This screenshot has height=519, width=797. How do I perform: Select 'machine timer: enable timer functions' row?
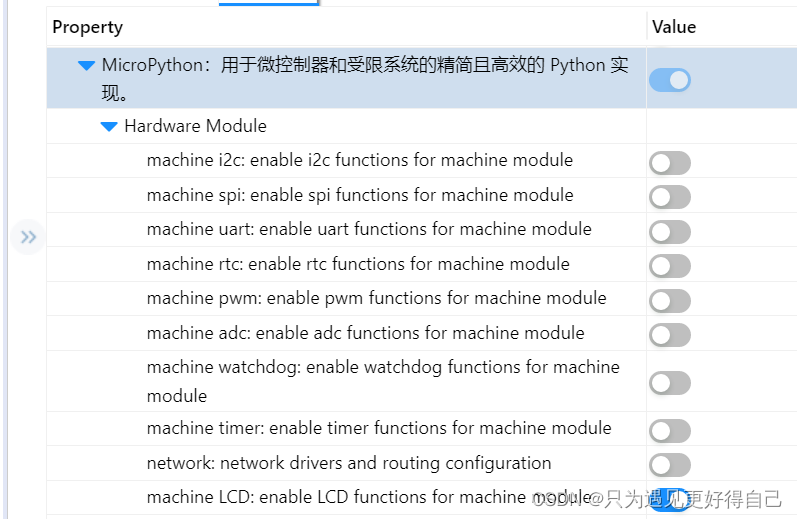pos(379,428)
